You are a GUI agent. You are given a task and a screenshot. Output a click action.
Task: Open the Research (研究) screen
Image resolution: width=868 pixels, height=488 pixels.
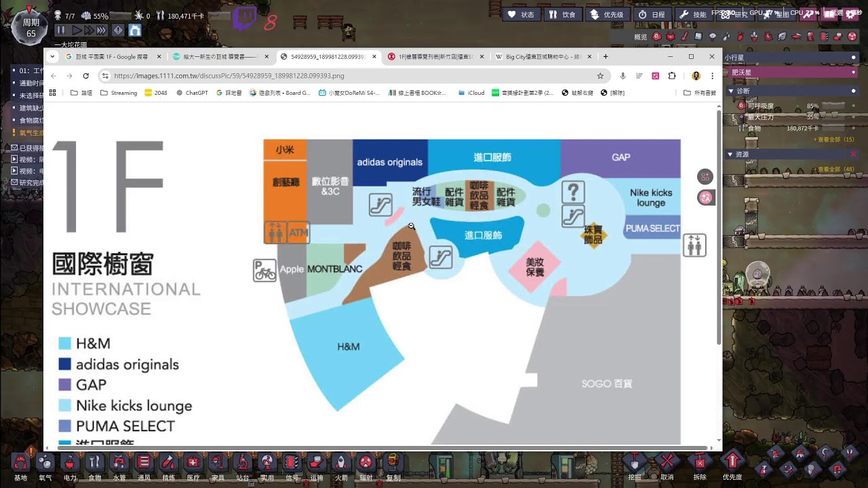734,14
